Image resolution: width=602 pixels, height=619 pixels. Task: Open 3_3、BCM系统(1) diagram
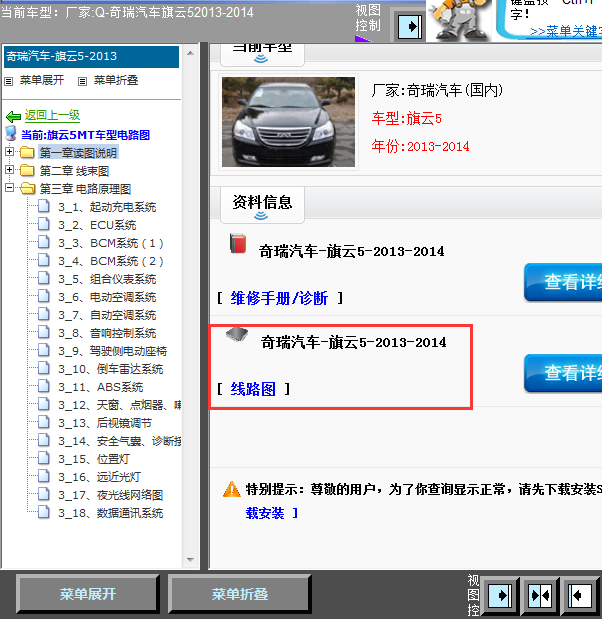tap(111, 243)
